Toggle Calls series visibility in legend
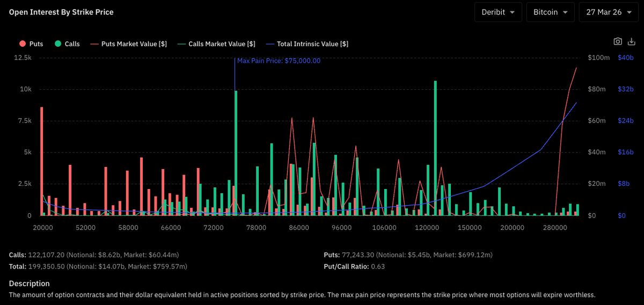 coord(67,44)
